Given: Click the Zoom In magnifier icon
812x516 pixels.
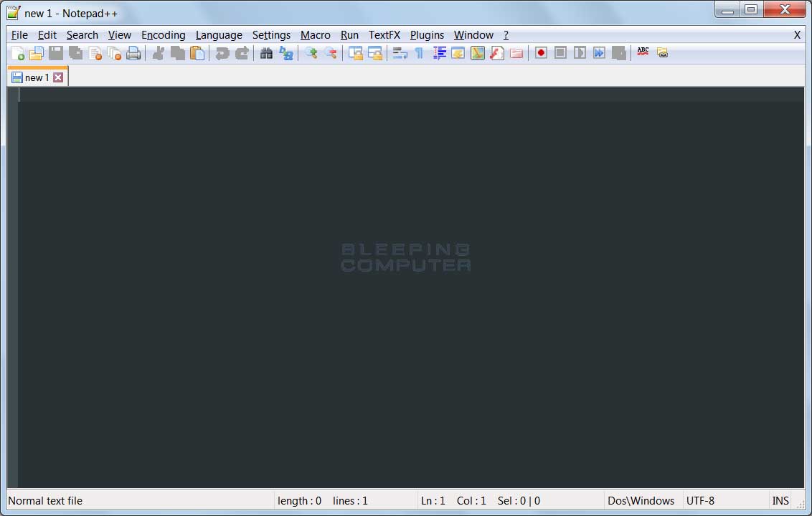Looking at the screenshot, I should (311, 53).
